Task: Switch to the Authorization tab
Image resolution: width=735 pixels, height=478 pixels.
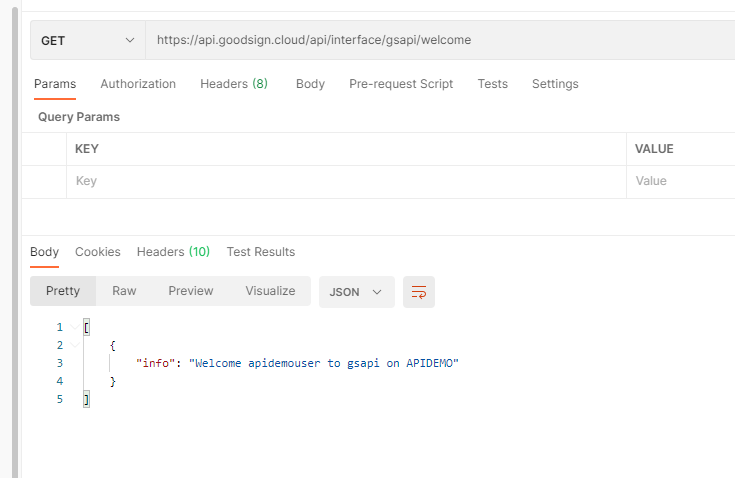Action: pyautogui.click(x=138, y=84)
